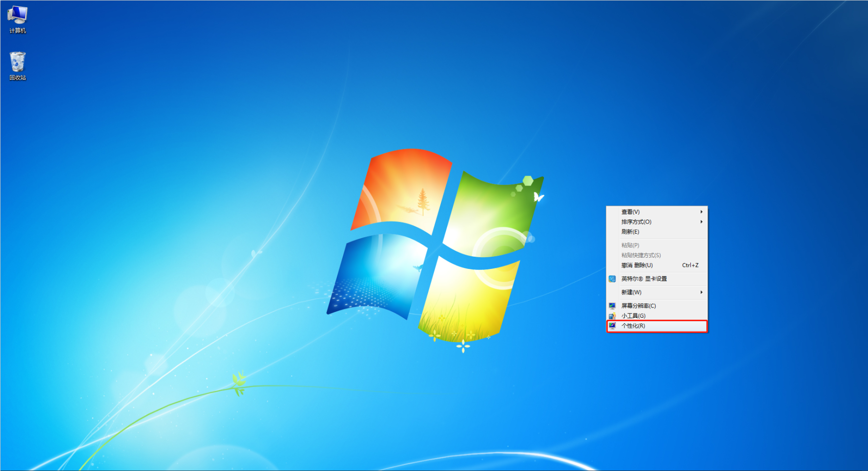Choose 刷新(E) from the context menu
The width and height of the screenshot is (868, 471).
630,232
